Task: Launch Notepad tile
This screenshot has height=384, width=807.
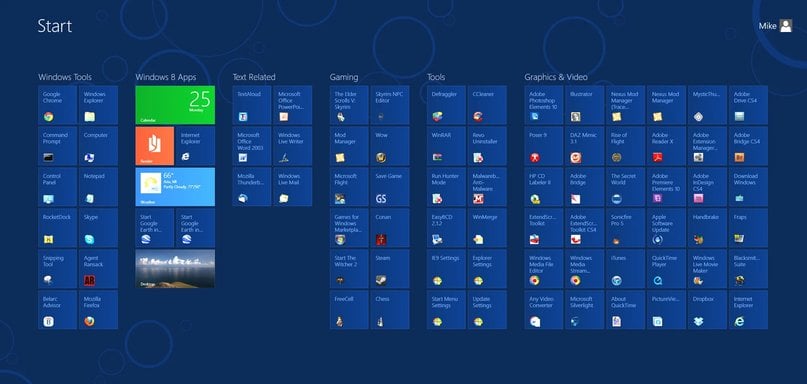Action: click(x=98, y=187)
